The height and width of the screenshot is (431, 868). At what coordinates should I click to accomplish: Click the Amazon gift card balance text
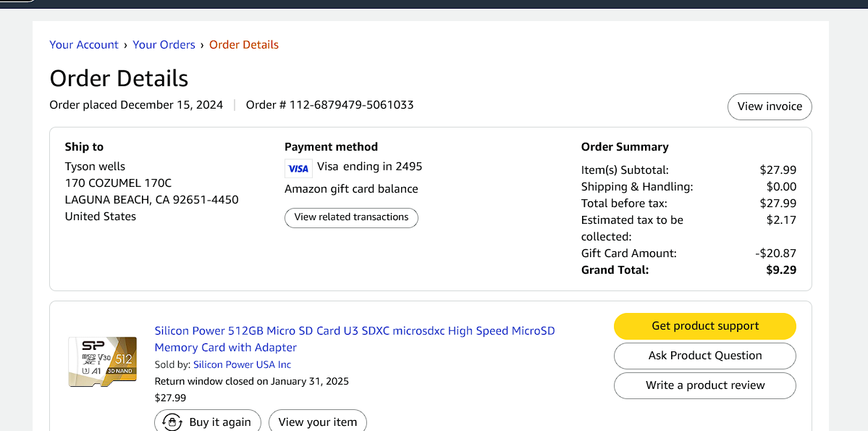coord(351,189)
